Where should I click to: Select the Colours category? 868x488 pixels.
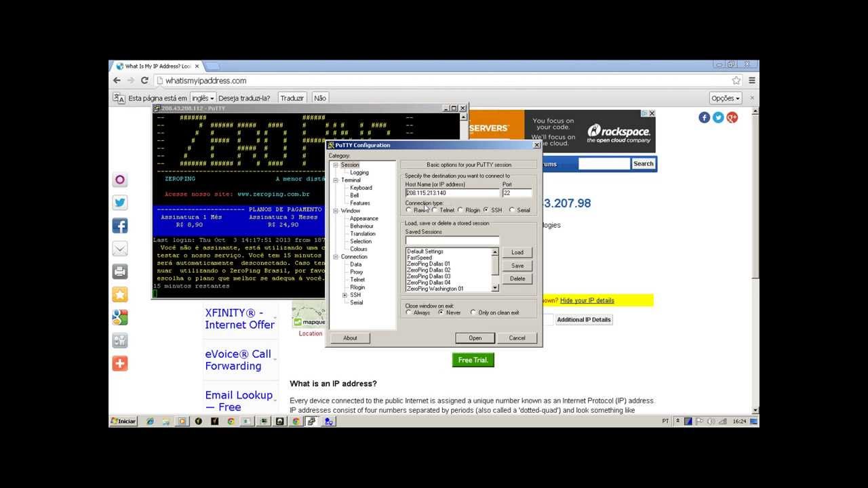tap(359, 249)
